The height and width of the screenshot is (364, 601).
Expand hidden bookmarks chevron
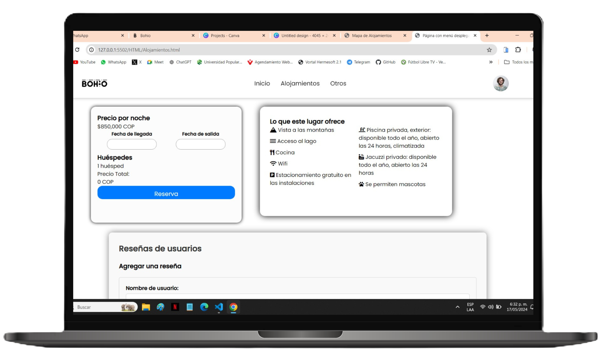point(491,62)
